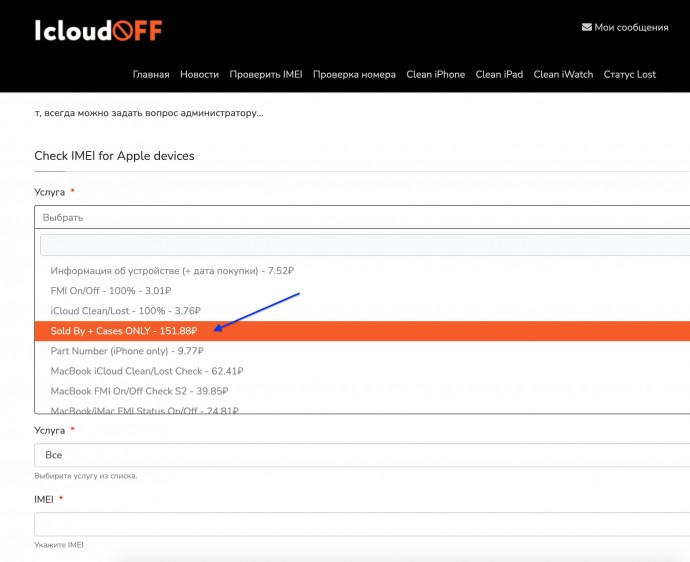Viewport: 690px width, 562px height.
Task: Click the dropdown search field
Action: (x=360, y=245)
